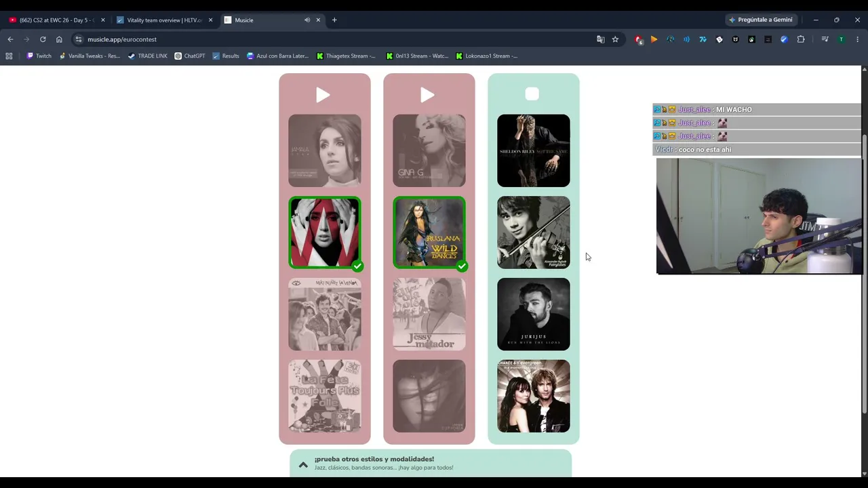Image resolution: width=868 pixels, height=488 pixels.
Task: Go forward to the next page
Action: [26, 39]
